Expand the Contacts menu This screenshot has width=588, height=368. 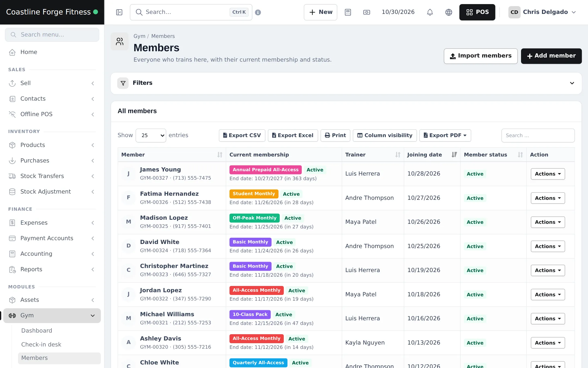tap(52, 99)
